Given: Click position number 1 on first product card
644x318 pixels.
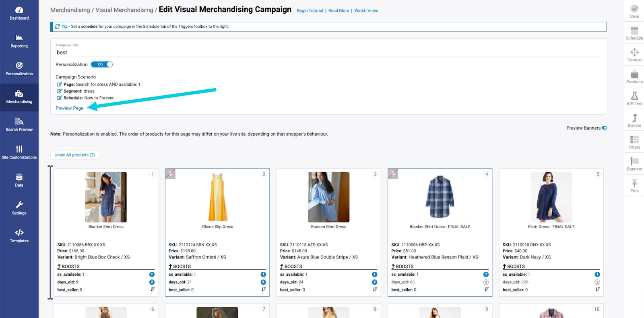Looking at the screenshot, I should (153, 174).
